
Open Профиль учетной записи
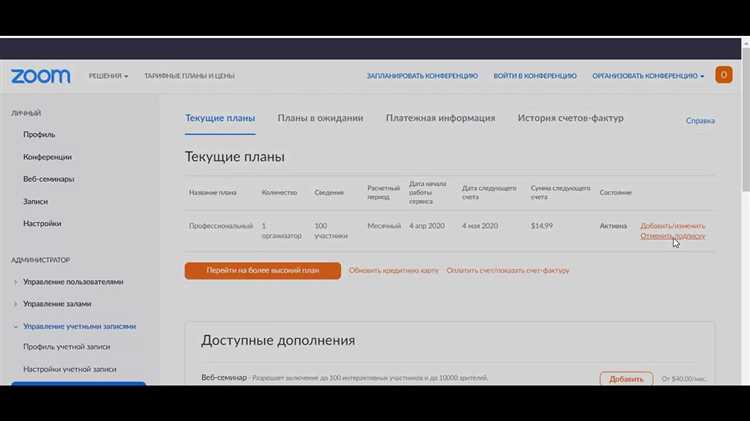point(66,346)
